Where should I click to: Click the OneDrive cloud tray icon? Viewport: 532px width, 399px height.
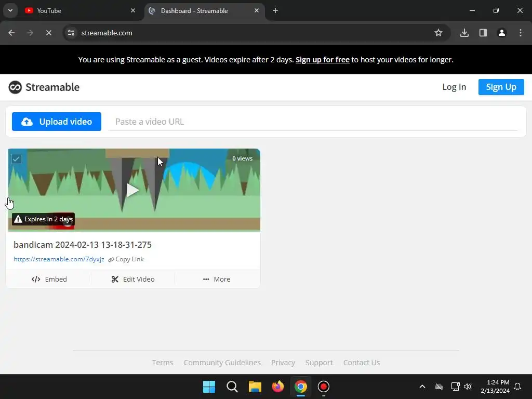click(x=439, y=387)
